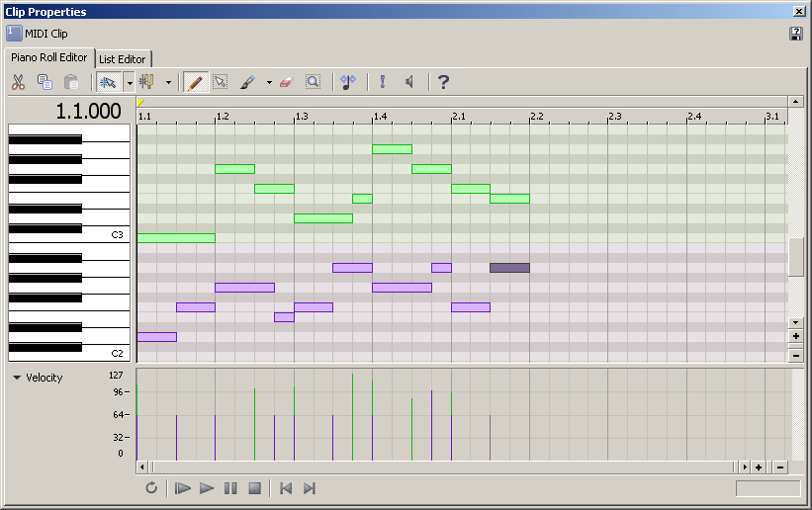Screen dimensions: 812x510
Task: Click the loop playback button
Action: [151, 487]
